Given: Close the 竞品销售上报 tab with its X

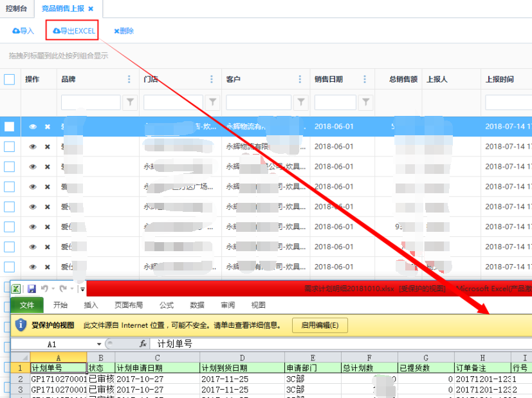Looking at the screenshot, I should point(91,9).
